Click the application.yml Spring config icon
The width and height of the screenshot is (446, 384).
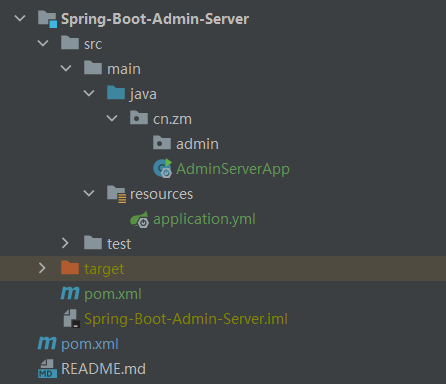(x=139, y=219)
